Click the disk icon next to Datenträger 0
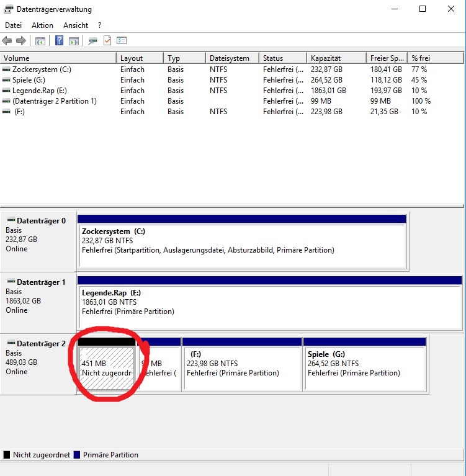 click(11, 220)
